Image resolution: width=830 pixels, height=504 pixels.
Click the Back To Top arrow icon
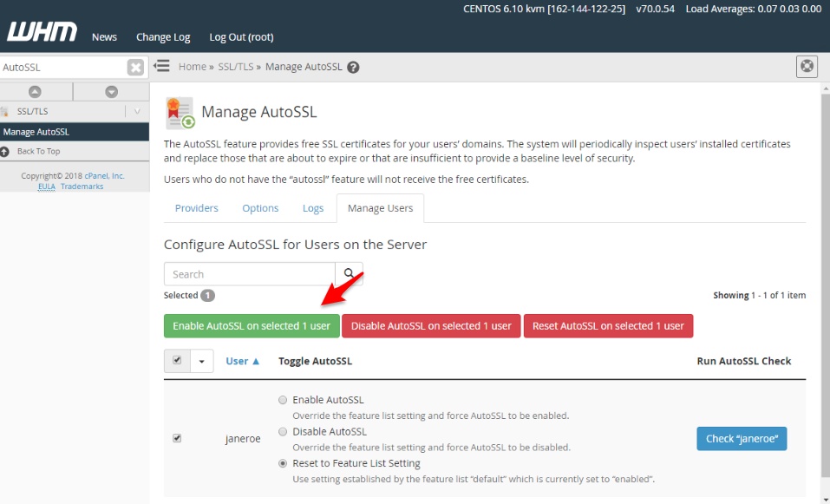[x=4, y=152]
